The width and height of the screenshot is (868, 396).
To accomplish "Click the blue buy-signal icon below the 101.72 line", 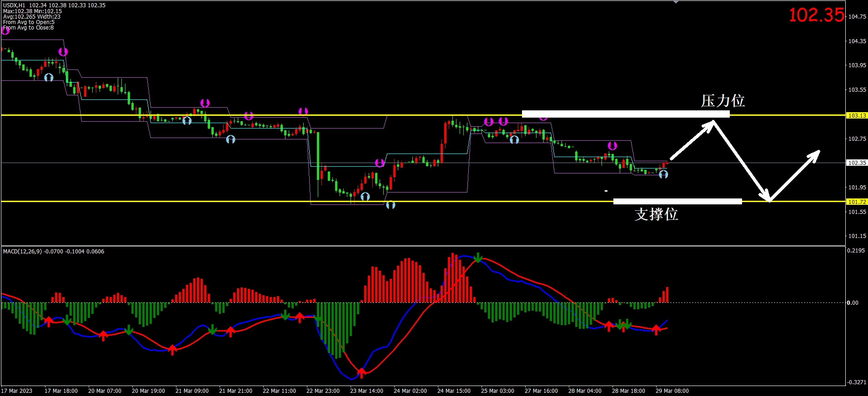I will (x=391, y=205).
